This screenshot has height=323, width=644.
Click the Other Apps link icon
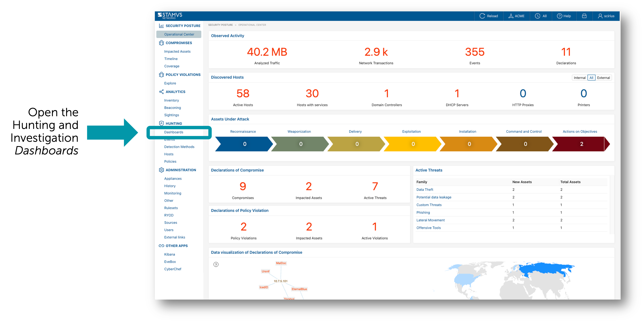pos(161,246)
